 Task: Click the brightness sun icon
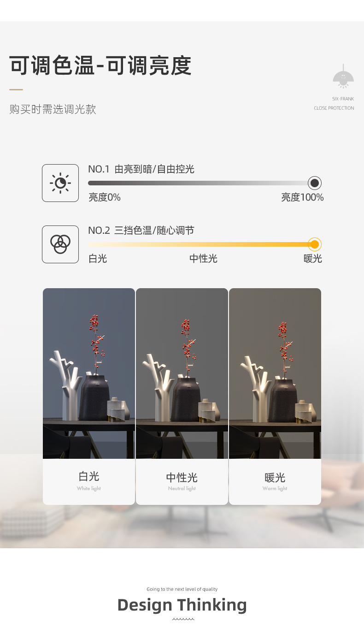tap(60, 183)
